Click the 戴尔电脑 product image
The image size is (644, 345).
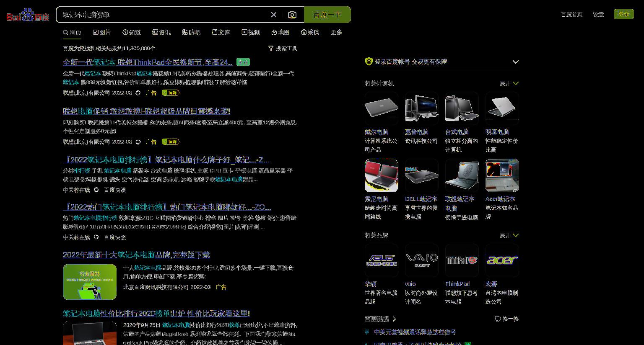(382, 108)
